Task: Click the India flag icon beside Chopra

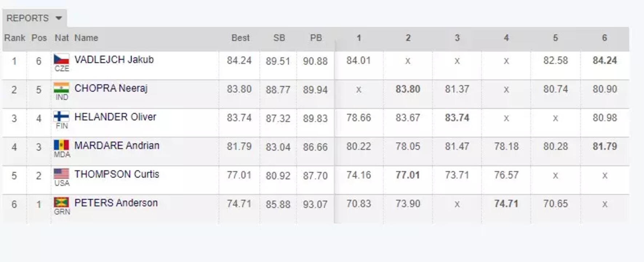Action: 61,88
